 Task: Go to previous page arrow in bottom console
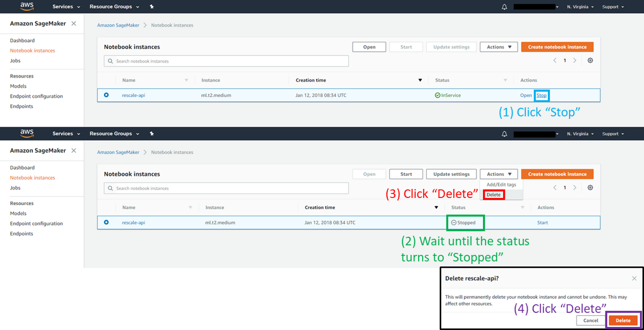point(555,188)
